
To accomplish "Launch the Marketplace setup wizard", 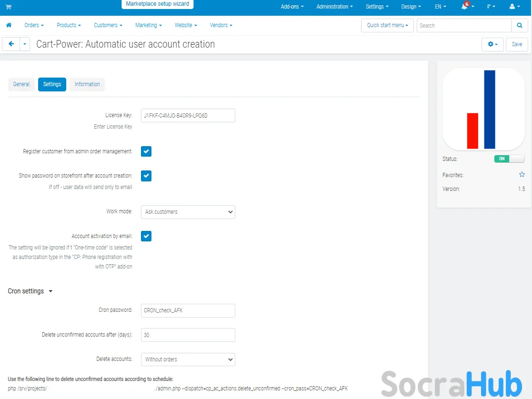I will (x=158, y=4).
